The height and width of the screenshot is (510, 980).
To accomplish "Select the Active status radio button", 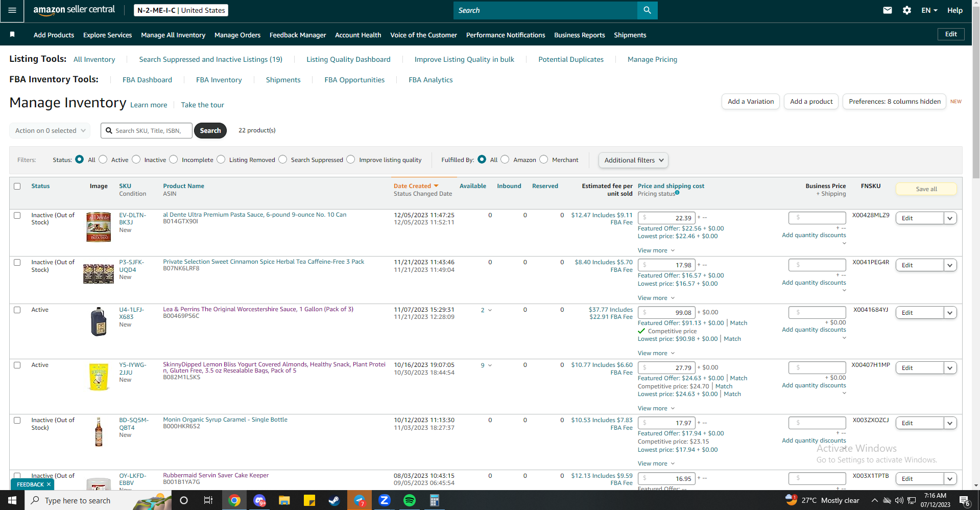I will click(103, 159).
